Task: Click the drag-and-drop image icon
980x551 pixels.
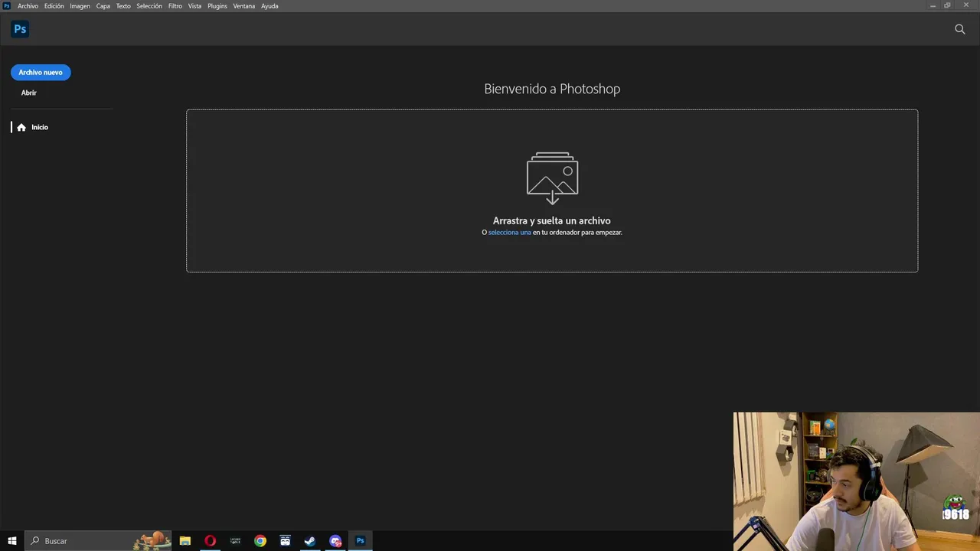Action: [x=552, y=178]
